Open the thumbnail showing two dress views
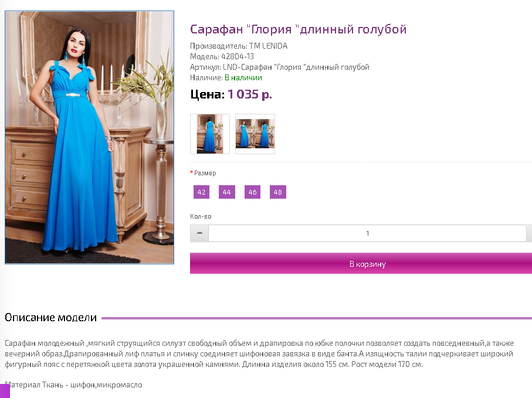The image size is (532, 398). pyautogui.click(x=255, y=134)
